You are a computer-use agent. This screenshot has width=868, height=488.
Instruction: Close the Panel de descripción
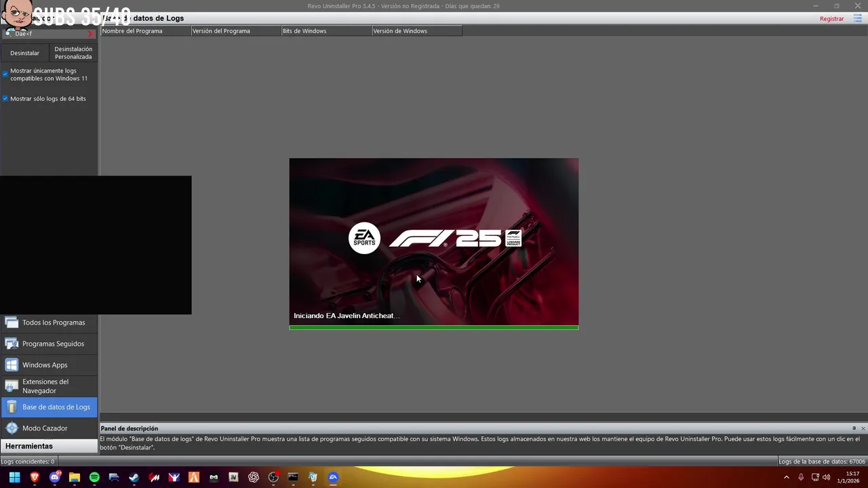(863, 428)
